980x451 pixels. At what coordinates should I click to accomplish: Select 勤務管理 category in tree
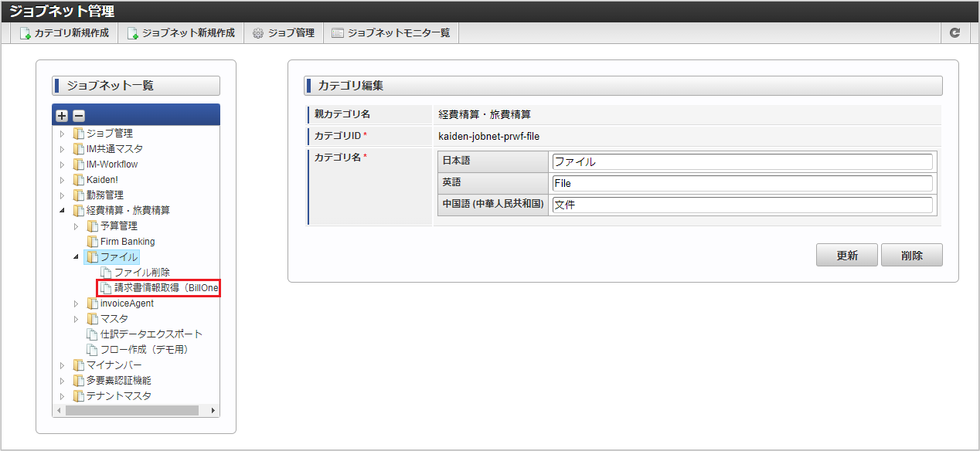(105, 195)
